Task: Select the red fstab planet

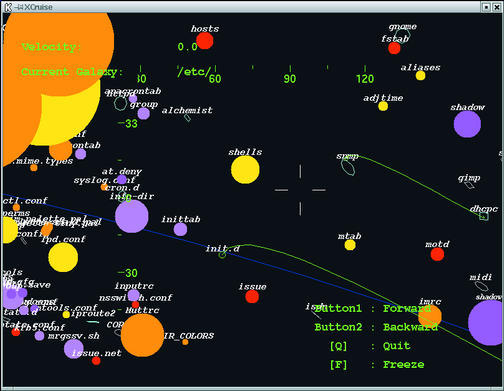Action: [x=394, y=48]
